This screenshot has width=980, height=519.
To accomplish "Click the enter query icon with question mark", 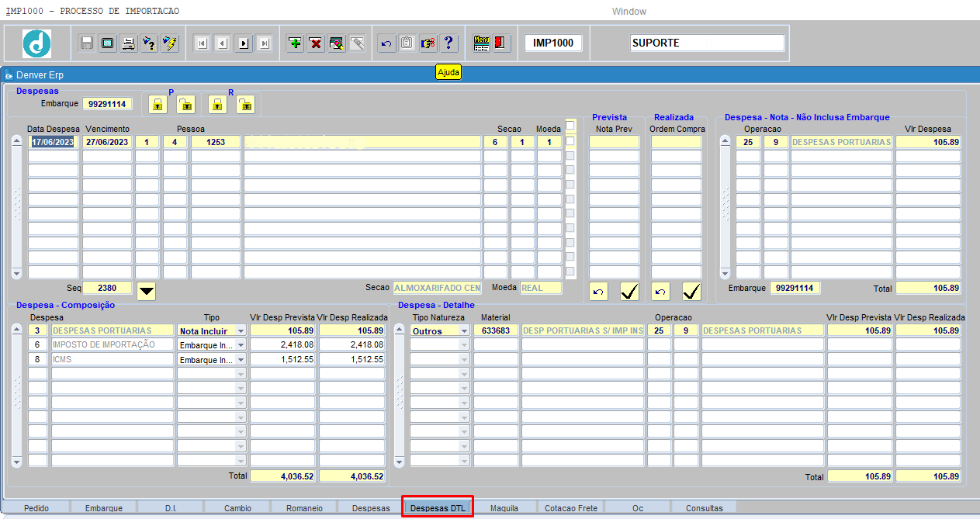I will pos(150,43).
